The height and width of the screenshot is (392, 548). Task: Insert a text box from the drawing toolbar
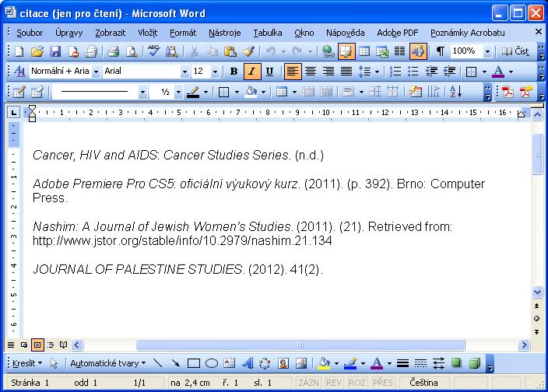(230, 363)
